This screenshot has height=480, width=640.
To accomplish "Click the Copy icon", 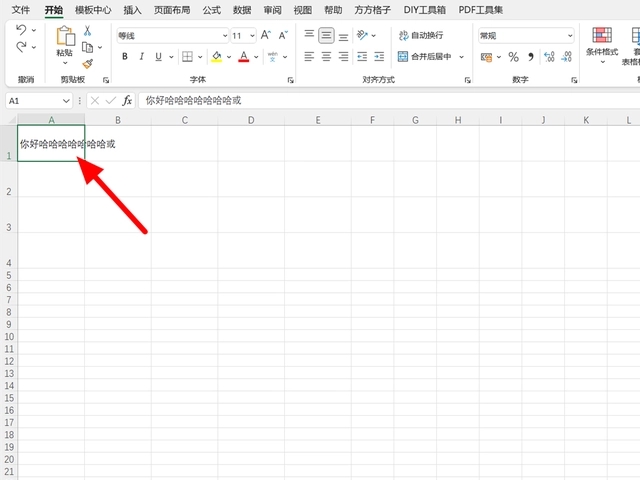I will [87, 47].
